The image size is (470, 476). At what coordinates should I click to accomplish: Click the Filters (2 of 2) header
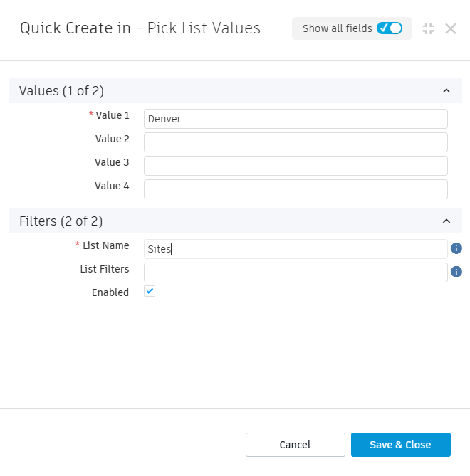(x=61, y=221)
